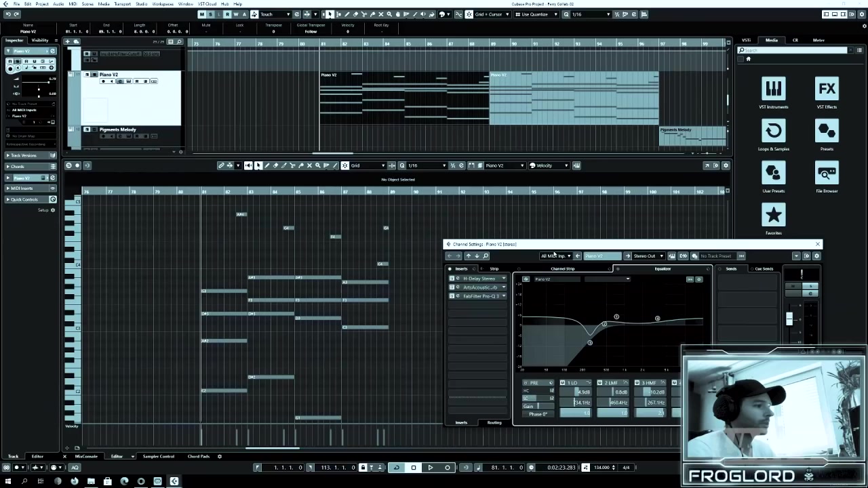Screen dimensions: 868x488
Task: Open the Workspaces menu
Action: click(x=163, y=4)
